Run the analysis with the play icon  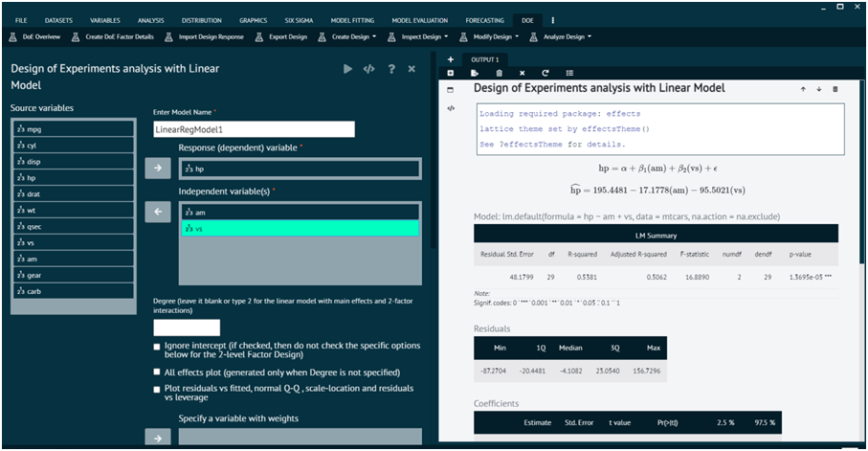[347, 69]
